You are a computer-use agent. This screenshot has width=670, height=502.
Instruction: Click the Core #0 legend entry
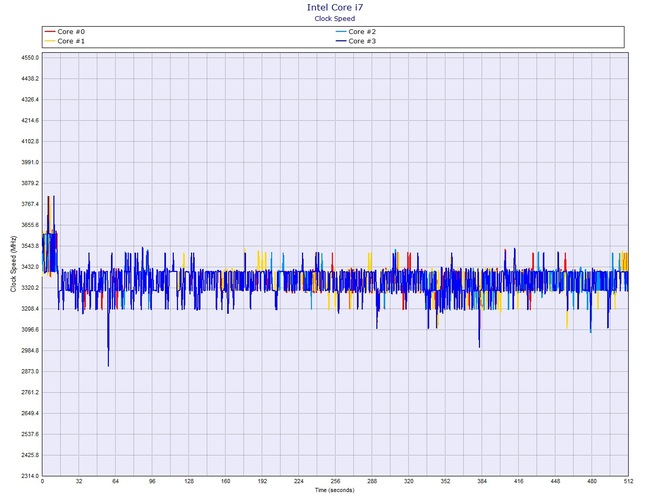click(65, 32)
